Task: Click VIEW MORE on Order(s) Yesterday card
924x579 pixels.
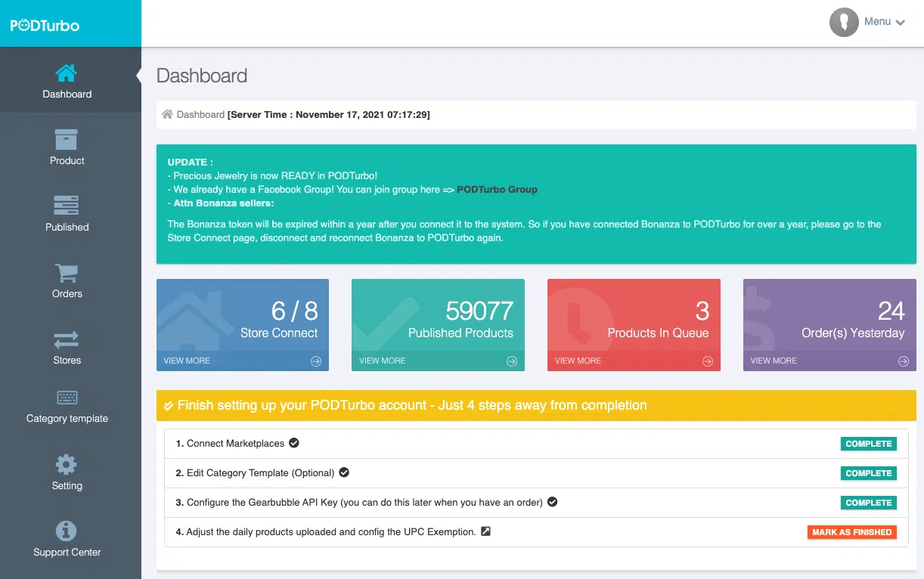Action: tap(774, 361)
